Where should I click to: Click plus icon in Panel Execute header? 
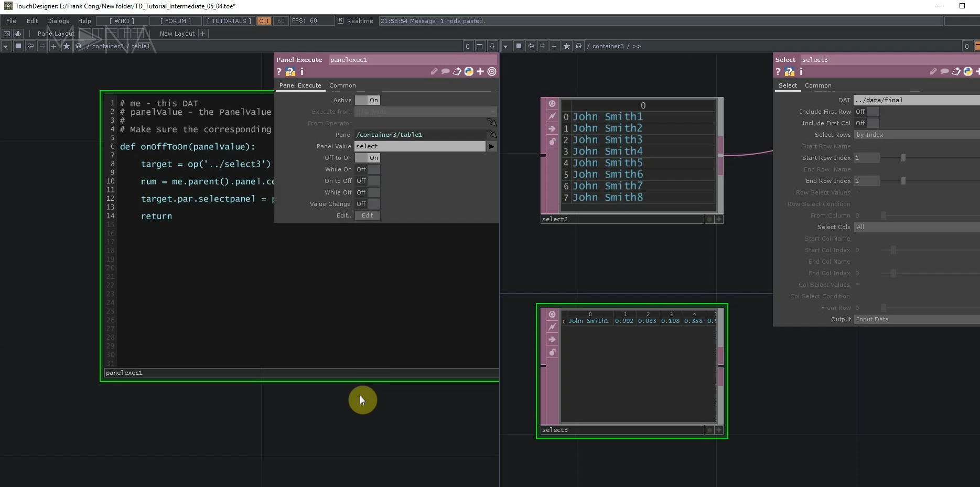[480, 72]
